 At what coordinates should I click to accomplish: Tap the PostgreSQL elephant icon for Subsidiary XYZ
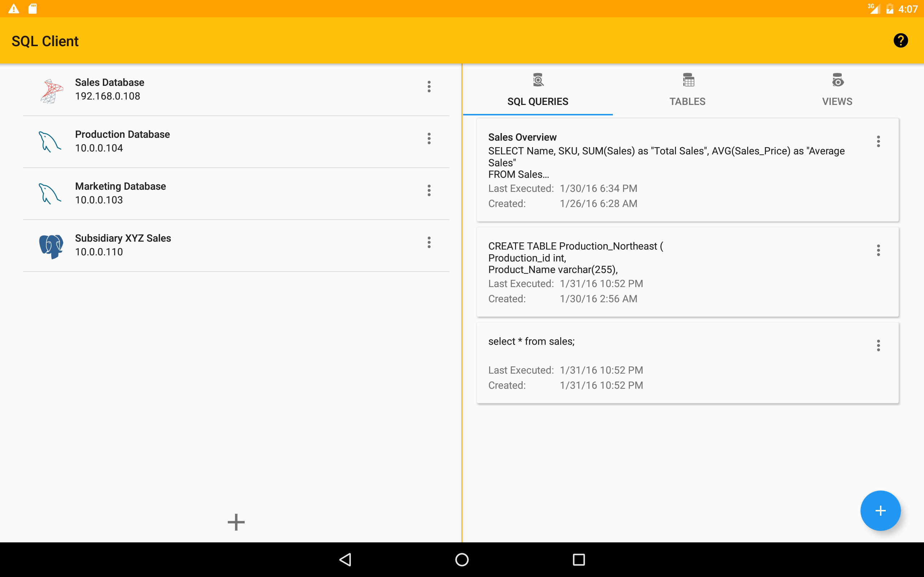tap(51, 246)
